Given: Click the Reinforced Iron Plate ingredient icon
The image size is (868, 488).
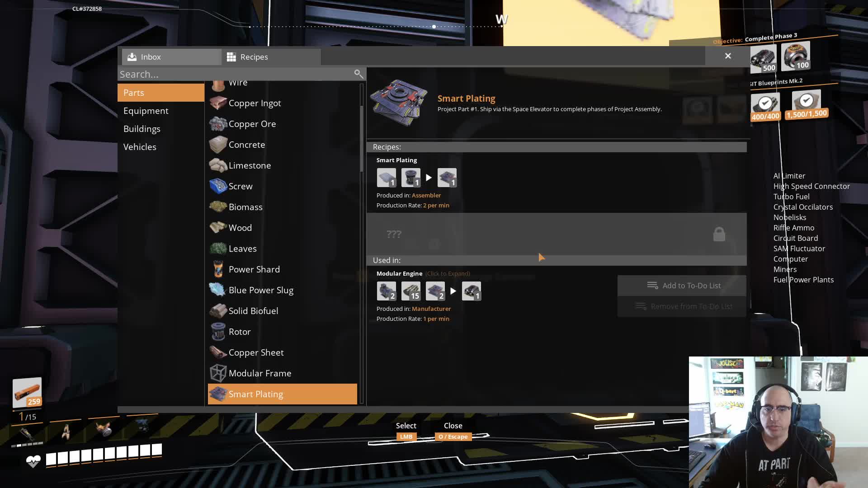Looking at the screenshot, I should point(387,178).
